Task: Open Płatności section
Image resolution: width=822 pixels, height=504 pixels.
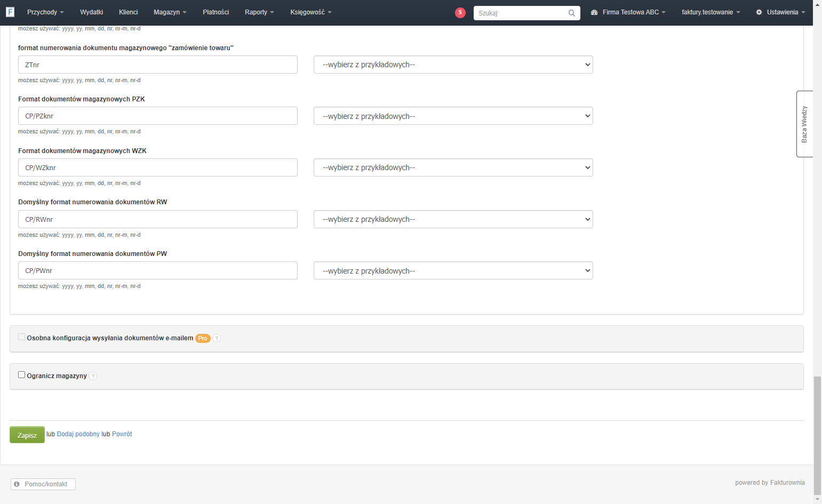Action: point(216,12)
